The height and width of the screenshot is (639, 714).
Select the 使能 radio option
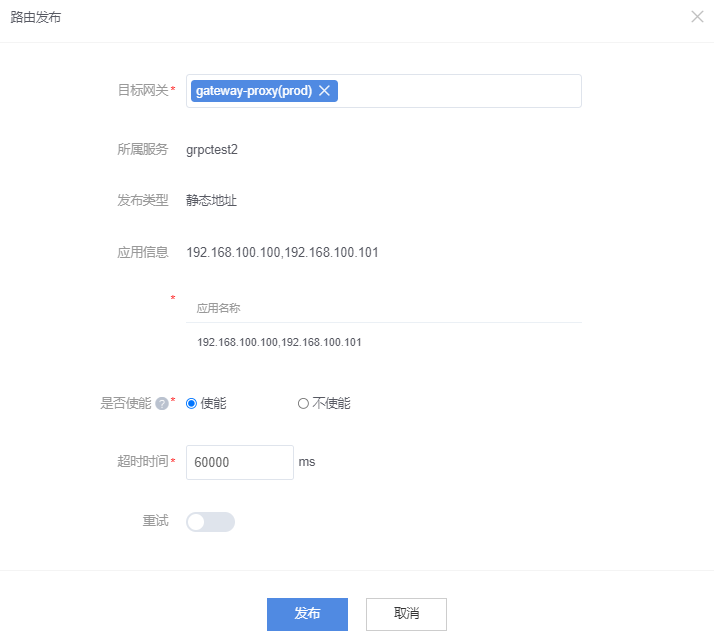click(192, 404)
